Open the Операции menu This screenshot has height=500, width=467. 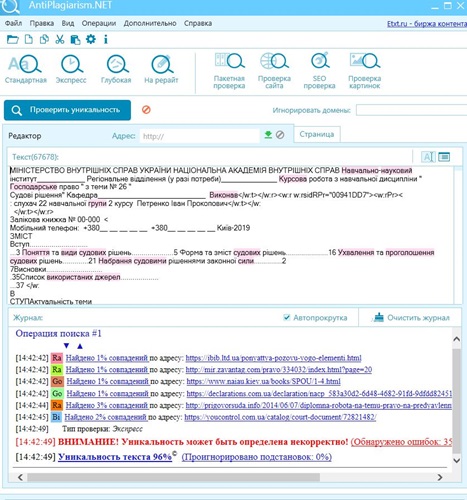pos(99,23)
